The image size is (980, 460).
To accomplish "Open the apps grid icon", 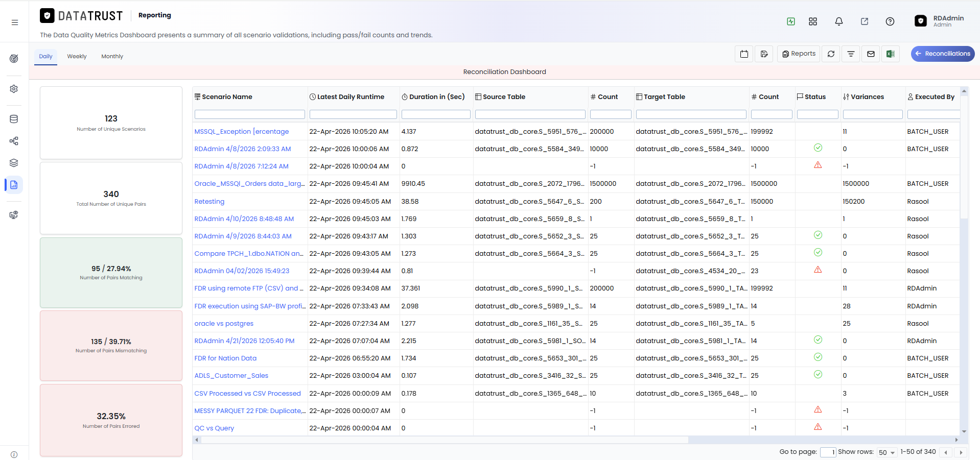I will click(x=813, y=21).
